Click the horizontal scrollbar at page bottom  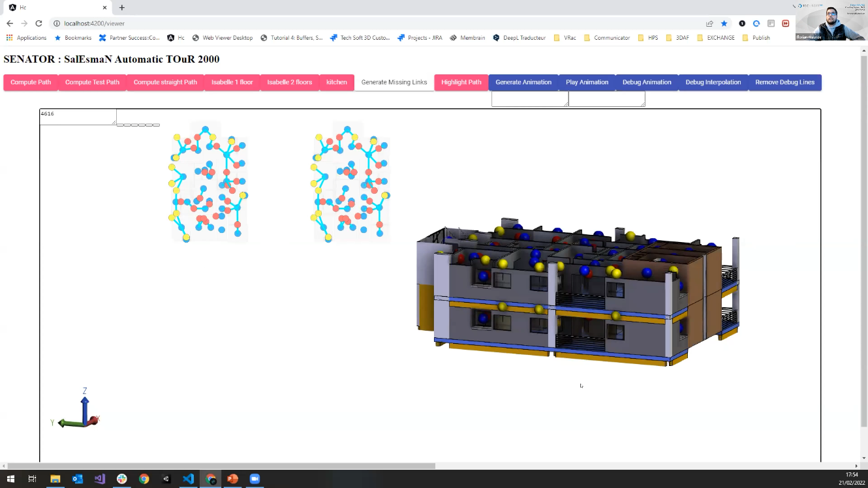[x=220, y=466]
